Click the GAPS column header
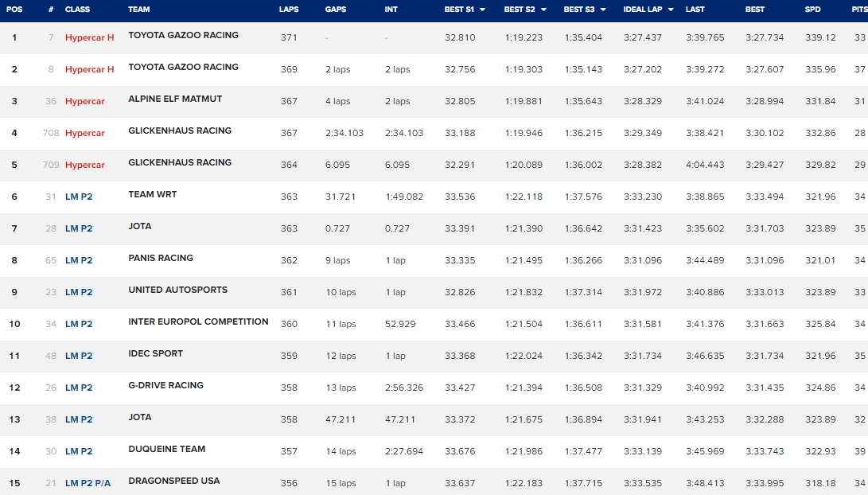This screenshot has height=495, width=868. [x=336, y=10]
